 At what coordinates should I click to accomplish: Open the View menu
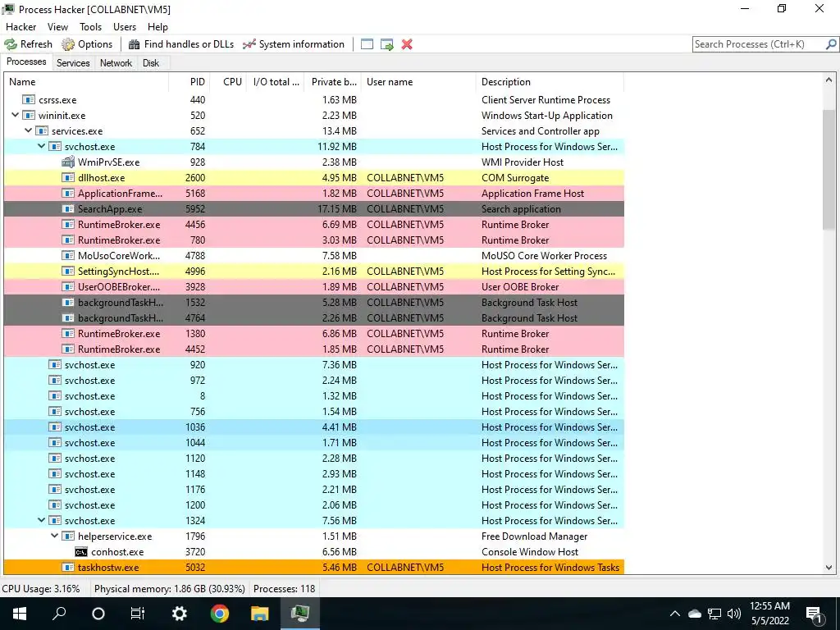(x=57, y=27)
